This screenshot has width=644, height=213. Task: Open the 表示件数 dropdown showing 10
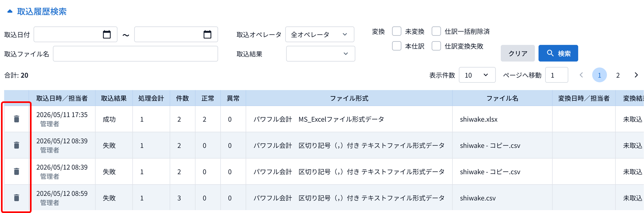click(x=477, y=75)
